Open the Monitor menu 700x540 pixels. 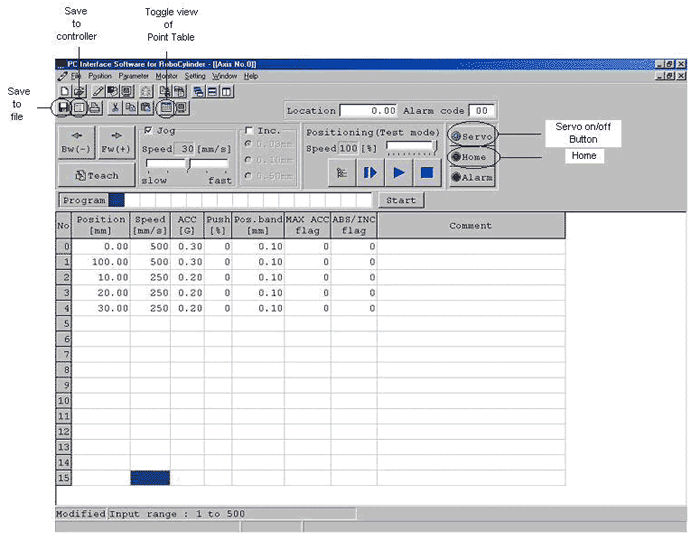click(x=166, y=76)
